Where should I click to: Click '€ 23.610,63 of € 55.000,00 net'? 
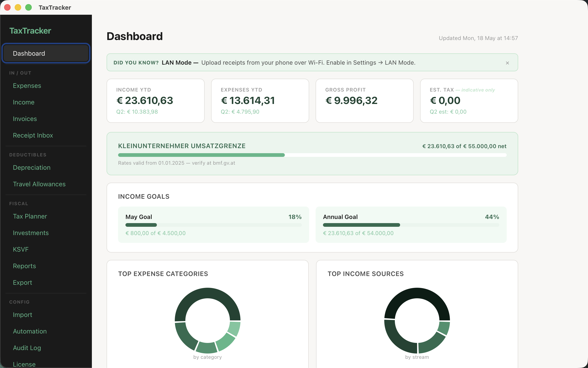coord(464,146)
